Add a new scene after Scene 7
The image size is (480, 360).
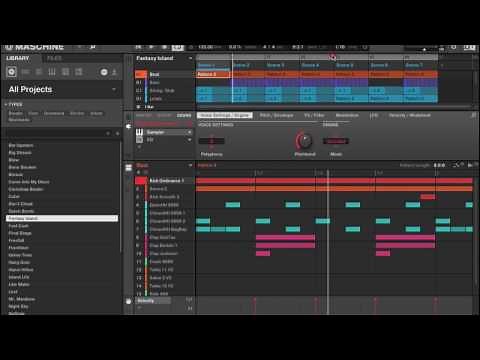point(442,66)
